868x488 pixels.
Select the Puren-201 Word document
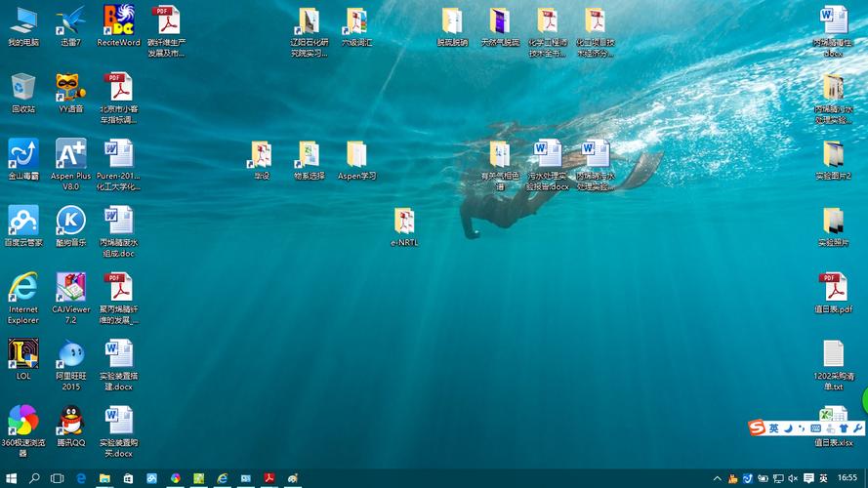pyautogui.click(x=118, y=164)
